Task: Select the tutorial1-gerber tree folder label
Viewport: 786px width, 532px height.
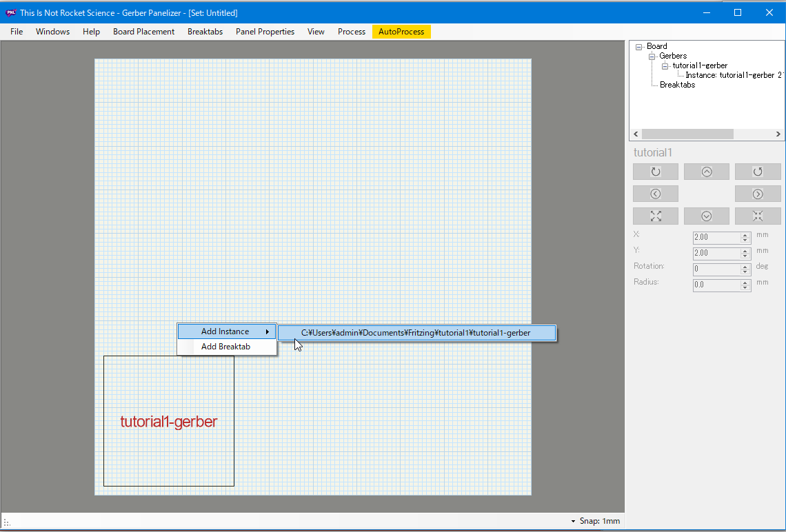Action: click(x=700, y=65)
